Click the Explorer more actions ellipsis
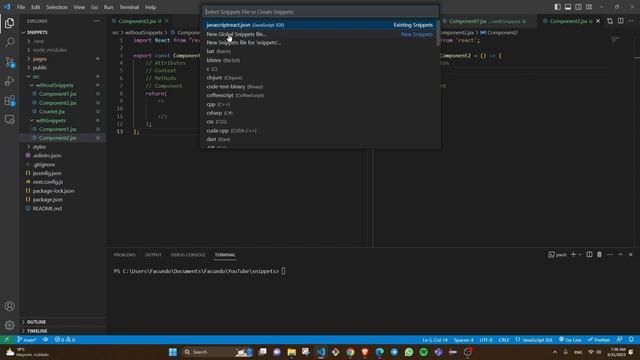Viewport: 640px width, 360px height. pyautogui.click(x=96, y=21)
